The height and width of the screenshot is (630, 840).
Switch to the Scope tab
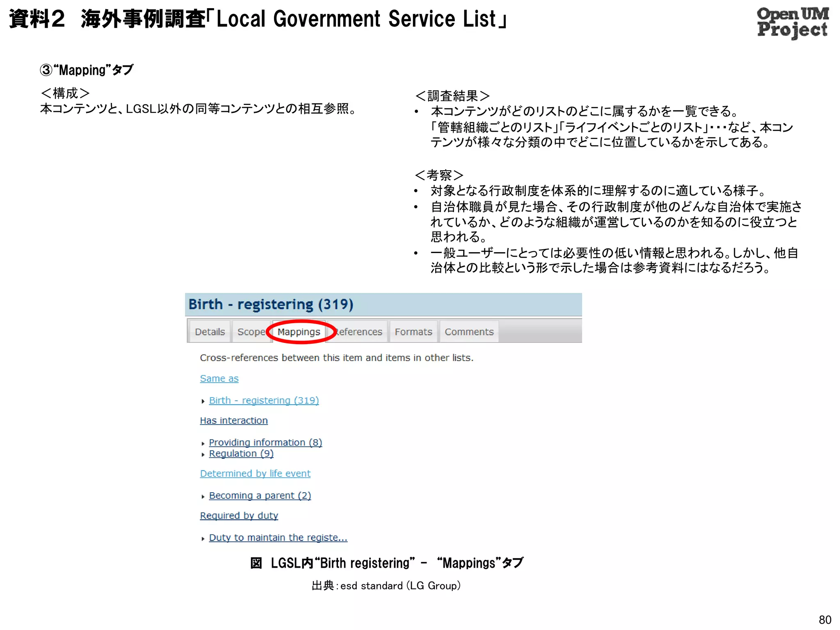point(251,331)
